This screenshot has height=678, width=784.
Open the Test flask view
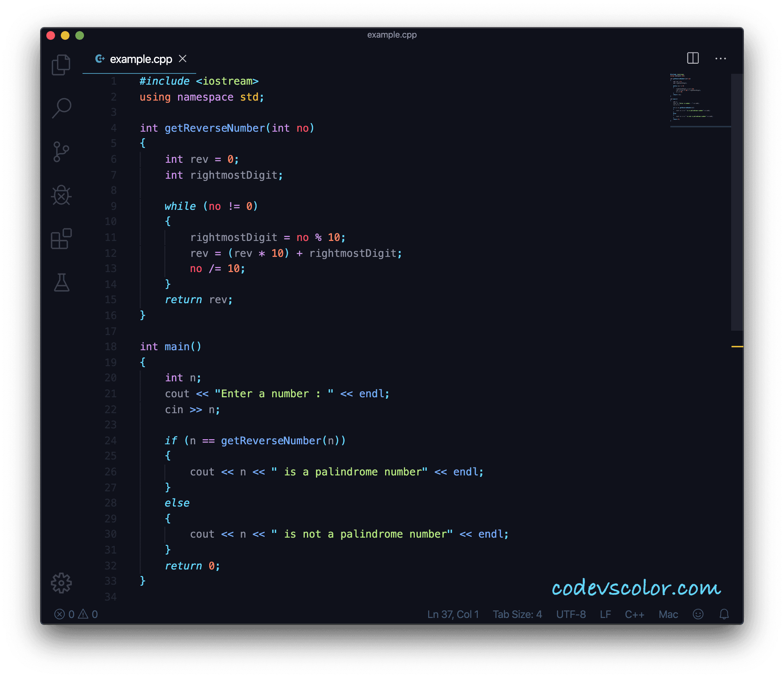[61, 283]
